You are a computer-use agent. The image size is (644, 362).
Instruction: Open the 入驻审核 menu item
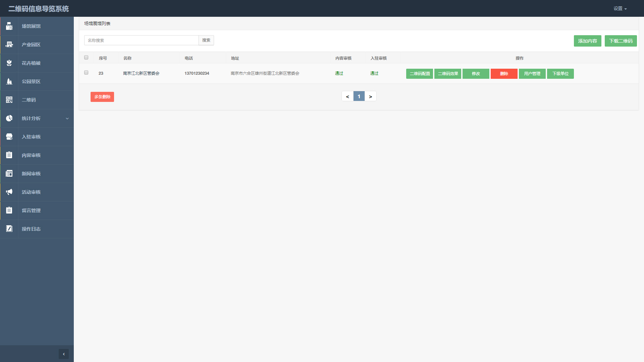click(x=37, y=137)
